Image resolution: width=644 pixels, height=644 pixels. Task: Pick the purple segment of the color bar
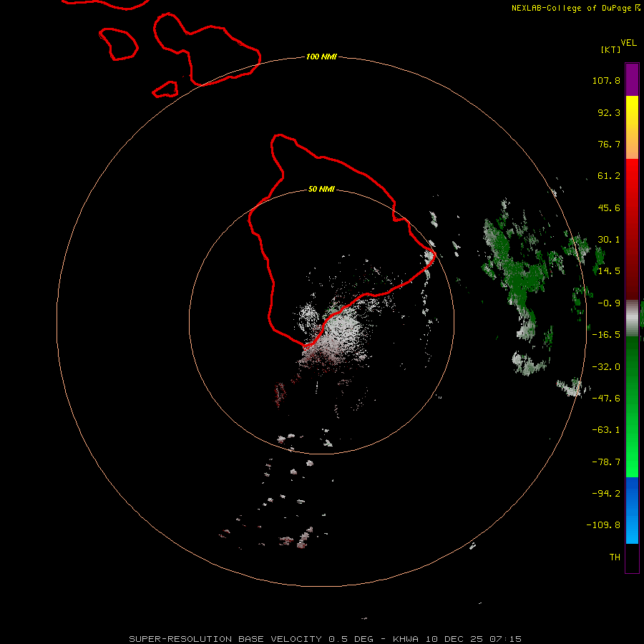pyautogui.click(x=632, y=79)
